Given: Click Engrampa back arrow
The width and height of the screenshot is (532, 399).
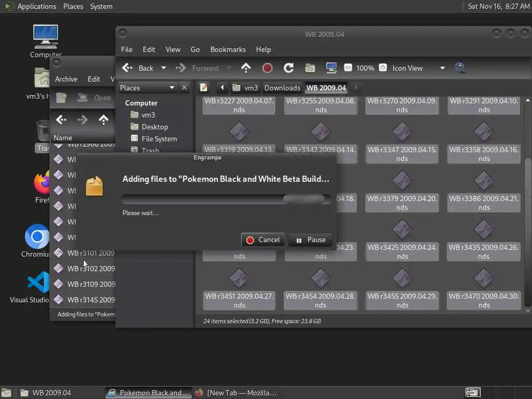Looking at the screenshot, I should pos(61,120).
